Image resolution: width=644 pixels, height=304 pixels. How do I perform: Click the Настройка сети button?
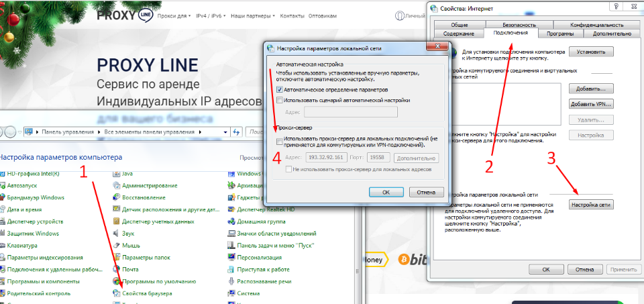point(590,204)
